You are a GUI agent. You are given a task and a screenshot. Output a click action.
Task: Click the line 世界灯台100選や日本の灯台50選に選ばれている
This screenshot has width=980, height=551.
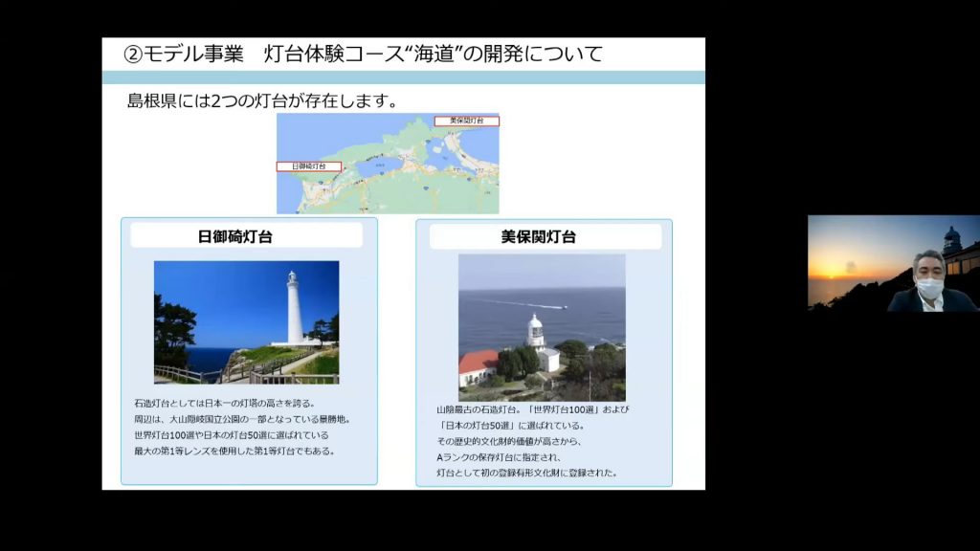[x=232, y=435]
